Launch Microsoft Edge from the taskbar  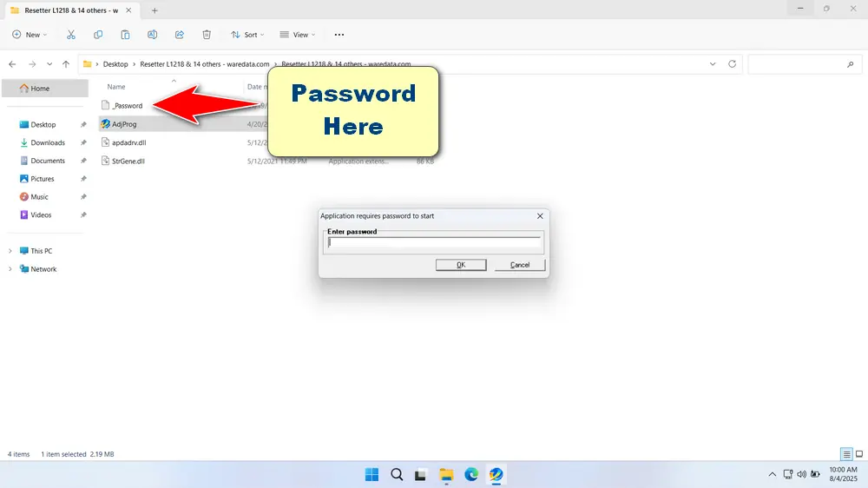(x=471, y=475)
